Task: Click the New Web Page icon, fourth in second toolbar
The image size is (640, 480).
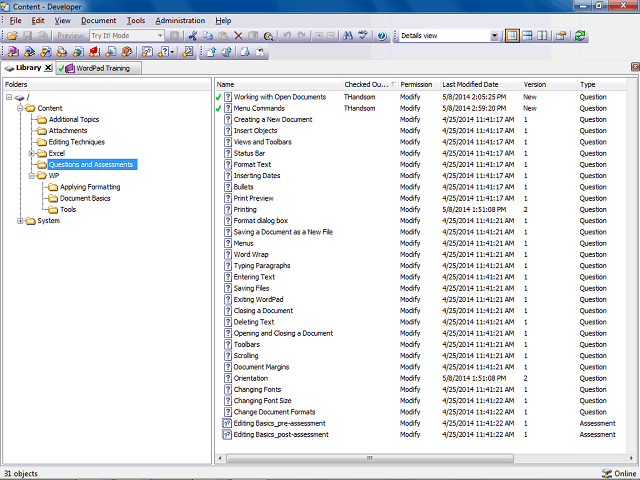Action: click(62, 52)
